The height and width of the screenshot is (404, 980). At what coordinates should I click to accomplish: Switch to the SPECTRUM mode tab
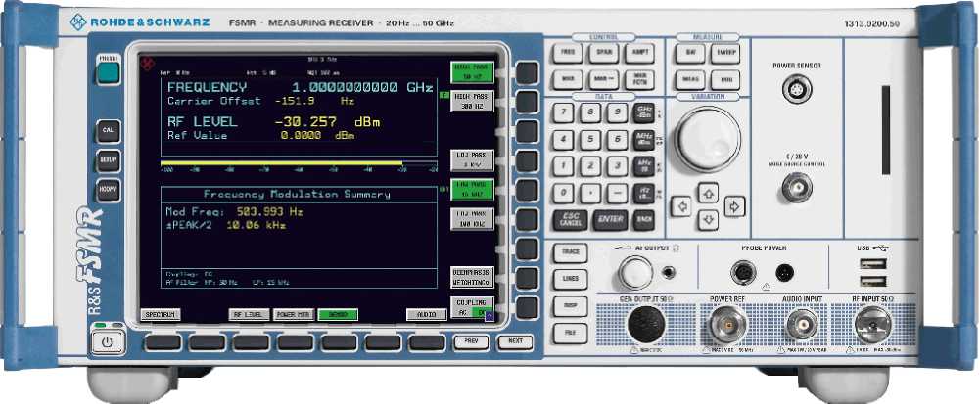(161, 315)
